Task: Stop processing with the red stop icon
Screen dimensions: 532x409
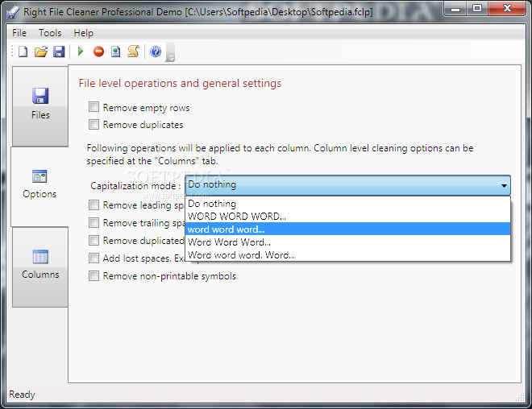Action: pyautogui.click(x=98, y=52)
